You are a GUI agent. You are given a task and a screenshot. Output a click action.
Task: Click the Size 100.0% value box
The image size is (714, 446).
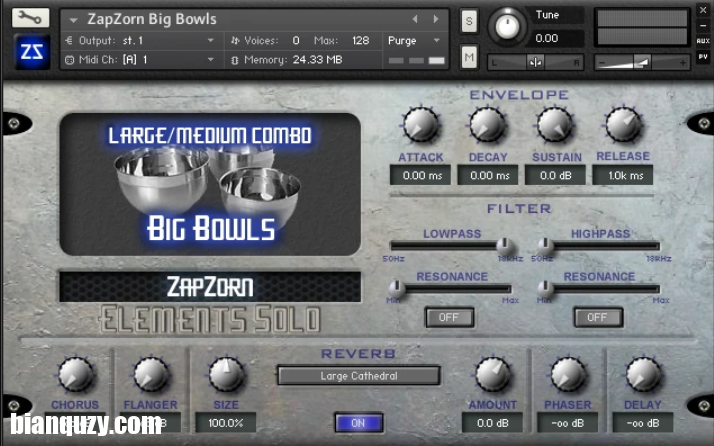point(225,423)
